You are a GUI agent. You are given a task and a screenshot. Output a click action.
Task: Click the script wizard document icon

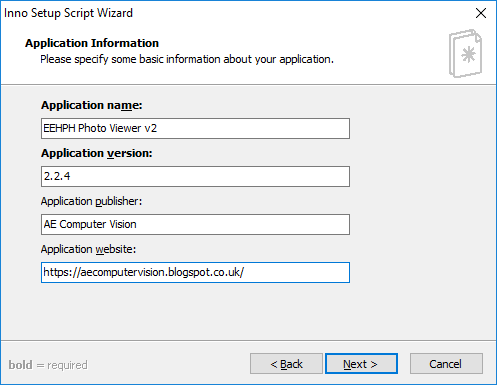point(465,53)
